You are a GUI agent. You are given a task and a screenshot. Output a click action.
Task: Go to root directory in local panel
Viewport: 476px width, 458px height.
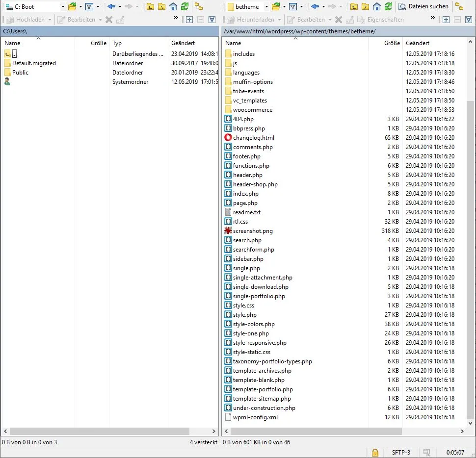tap(162, 6)
